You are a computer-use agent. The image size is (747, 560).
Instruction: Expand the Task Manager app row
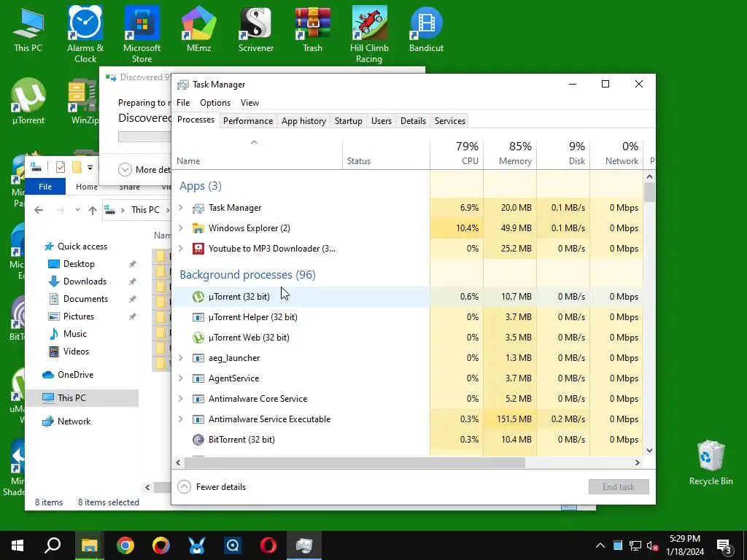click(x=181, y=208)
